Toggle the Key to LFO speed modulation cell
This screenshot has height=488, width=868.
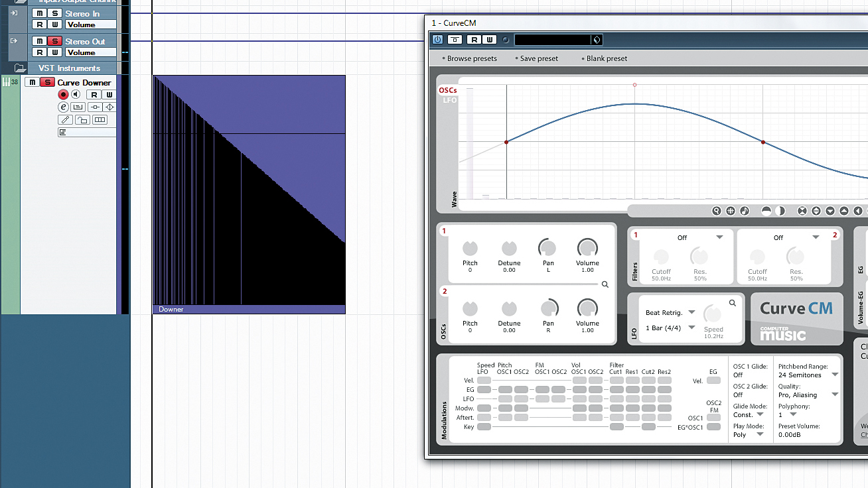pos(484,427)
